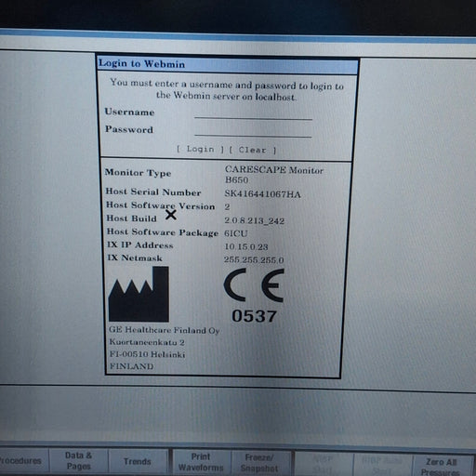Click the "Login to Webmin" title
476x476 pixels.
click(141, 63)
